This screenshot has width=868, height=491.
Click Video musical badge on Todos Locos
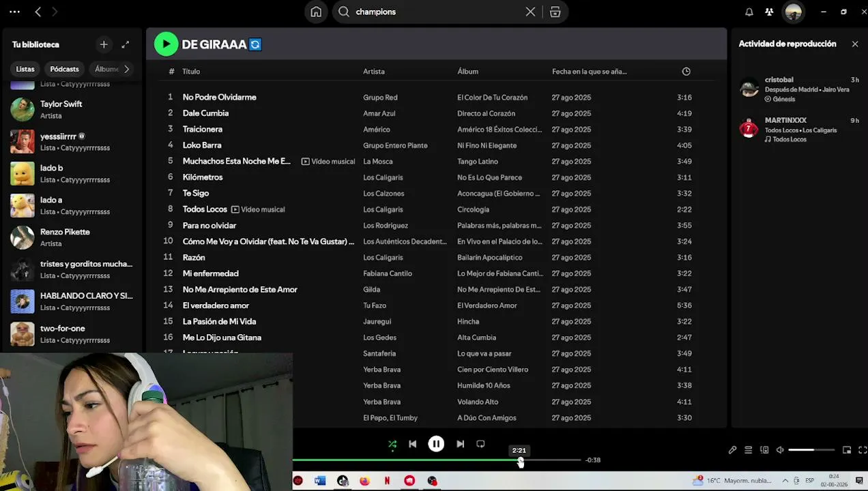257,209
